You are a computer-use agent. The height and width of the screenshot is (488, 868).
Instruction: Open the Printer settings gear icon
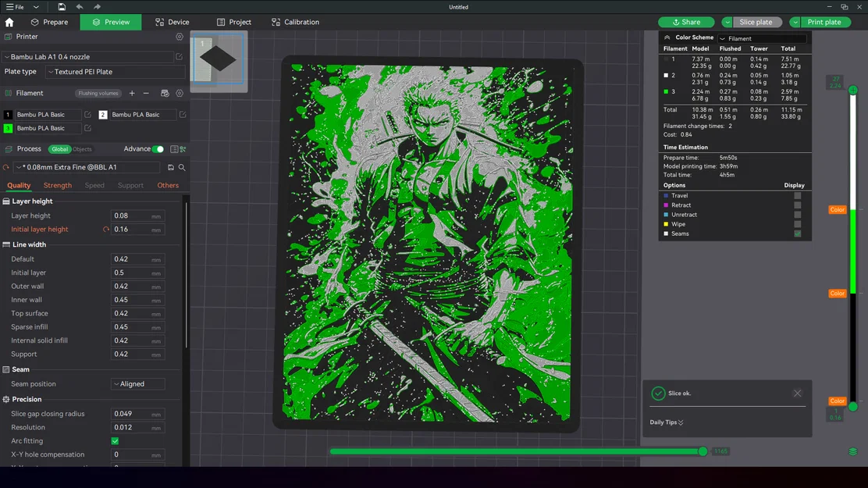pyautogui.click(x=179, y=36)
